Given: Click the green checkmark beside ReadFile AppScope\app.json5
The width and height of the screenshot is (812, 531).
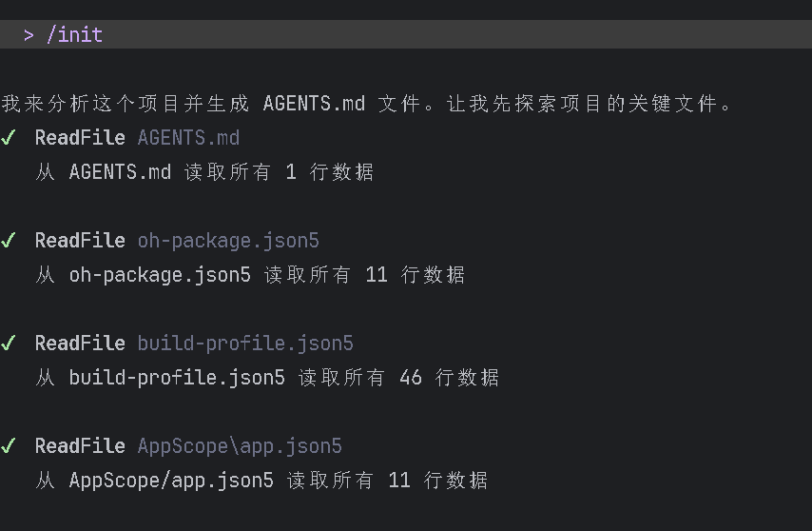Looking at the screenshot, I should point(9,446).
